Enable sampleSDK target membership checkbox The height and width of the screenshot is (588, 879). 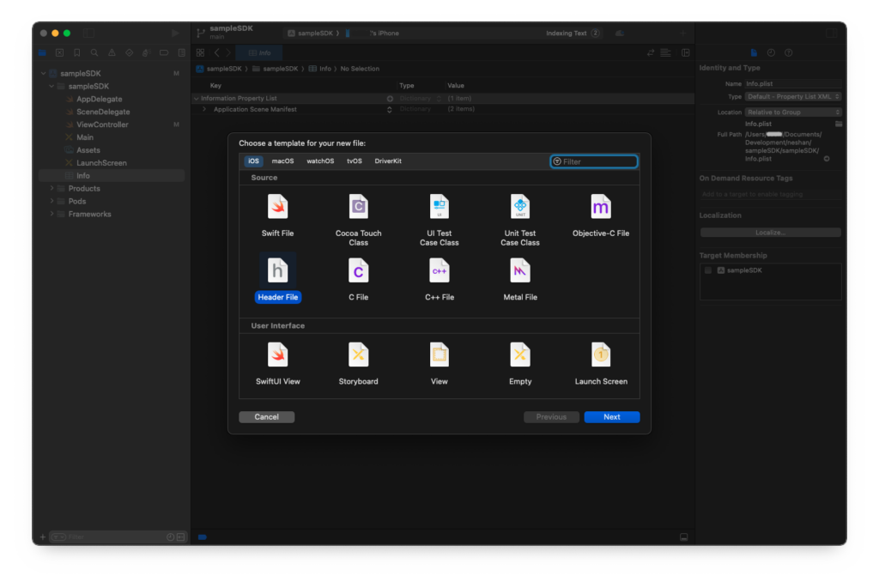point(707,270)
